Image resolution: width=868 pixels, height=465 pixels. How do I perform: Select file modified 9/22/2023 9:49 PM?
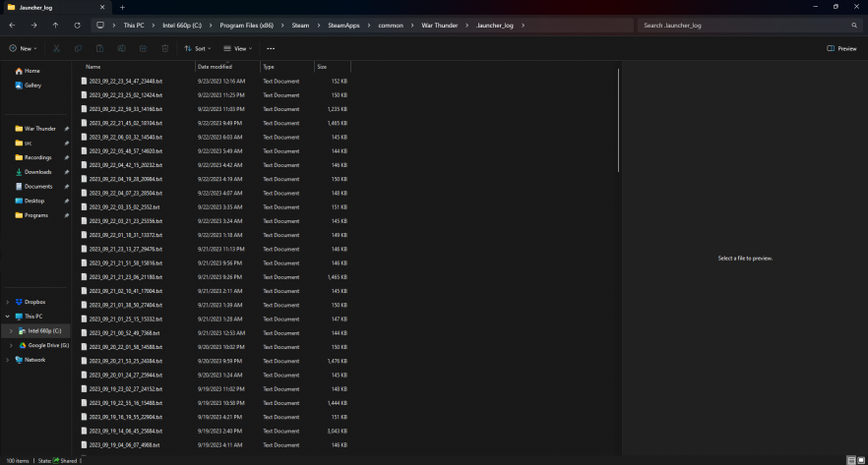tap(215, 123)
